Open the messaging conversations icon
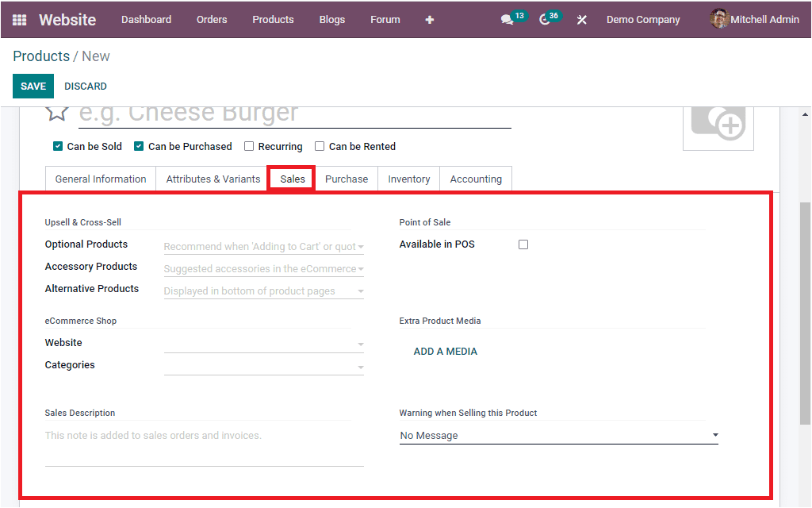 507,19
